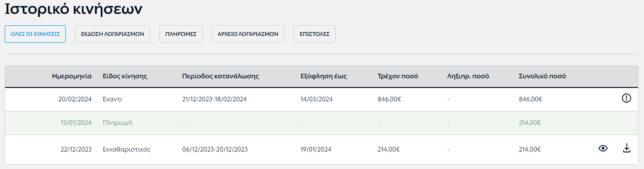Screen dimensions: 644x169
Task: Click the Ληξιπρ. ποσό column header
Action: tap(468, 76)
